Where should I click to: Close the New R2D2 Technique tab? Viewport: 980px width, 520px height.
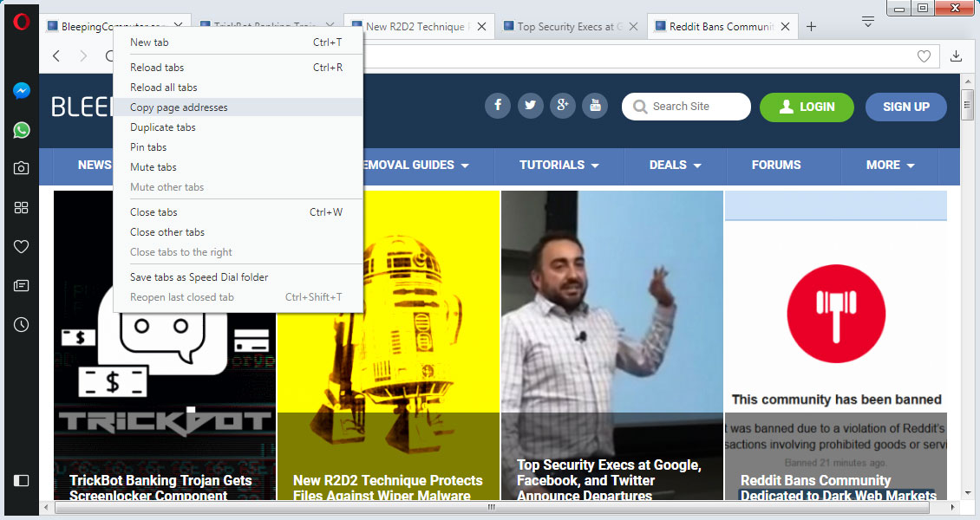(482, 26)
